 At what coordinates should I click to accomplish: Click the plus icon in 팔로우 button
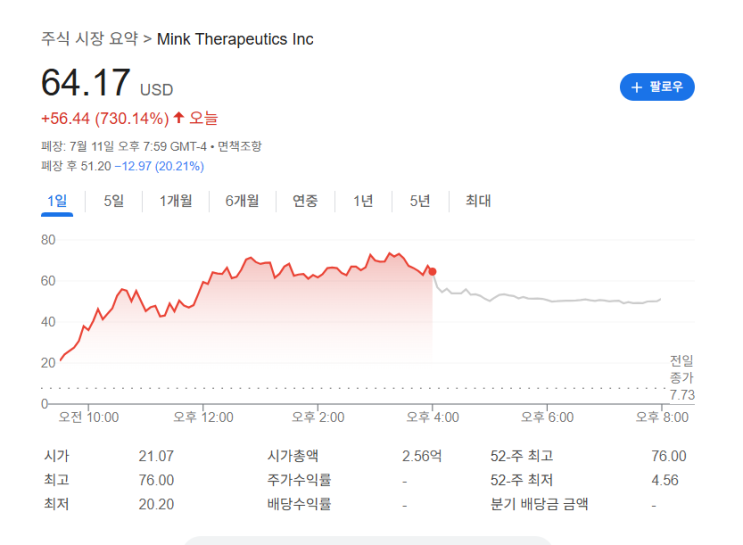point(636,87)
